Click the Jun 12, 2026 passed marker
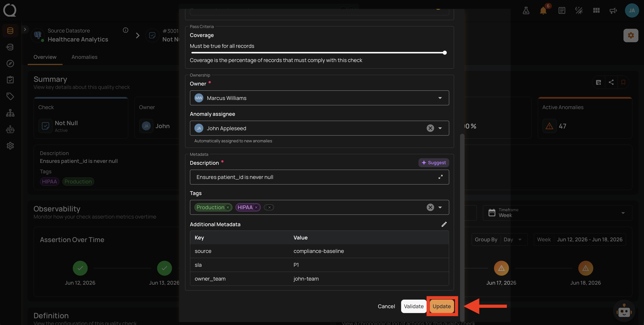The image size is (644, 325). 80,268
